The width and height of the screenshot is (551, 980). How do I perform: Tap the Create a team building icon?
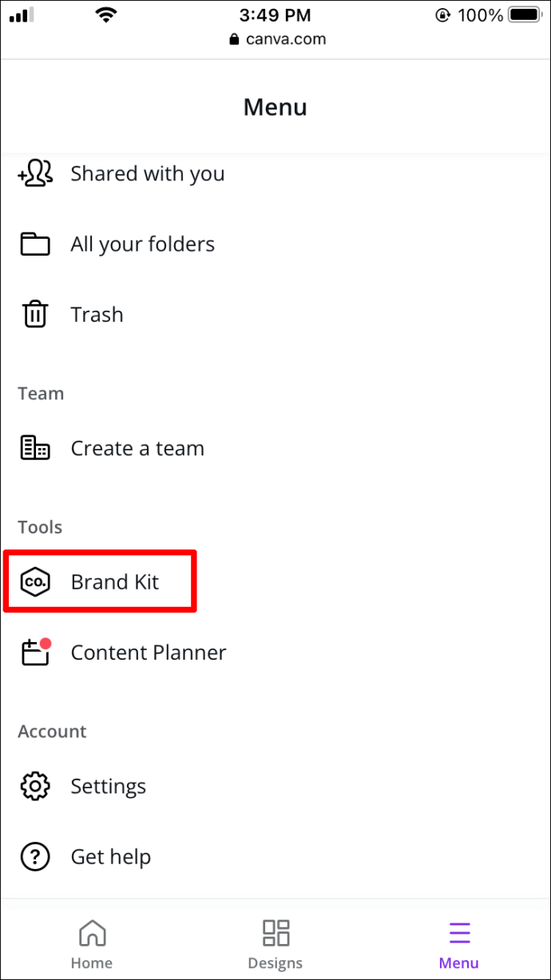click(x=35, y=449)
